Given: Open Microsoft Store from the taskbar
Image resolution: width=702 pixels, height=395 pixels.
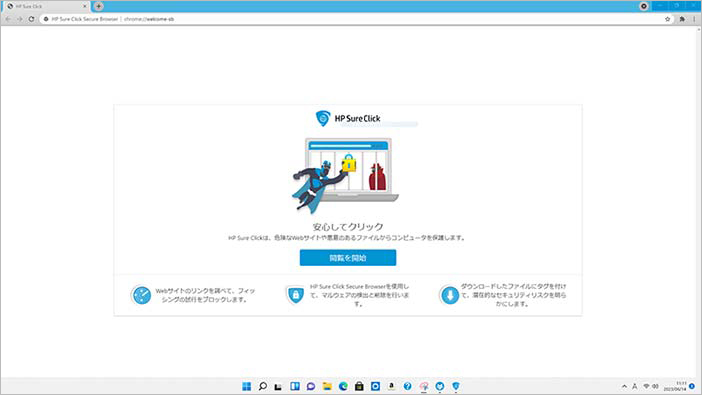Looking at the screenshot, I should (359, 386).
